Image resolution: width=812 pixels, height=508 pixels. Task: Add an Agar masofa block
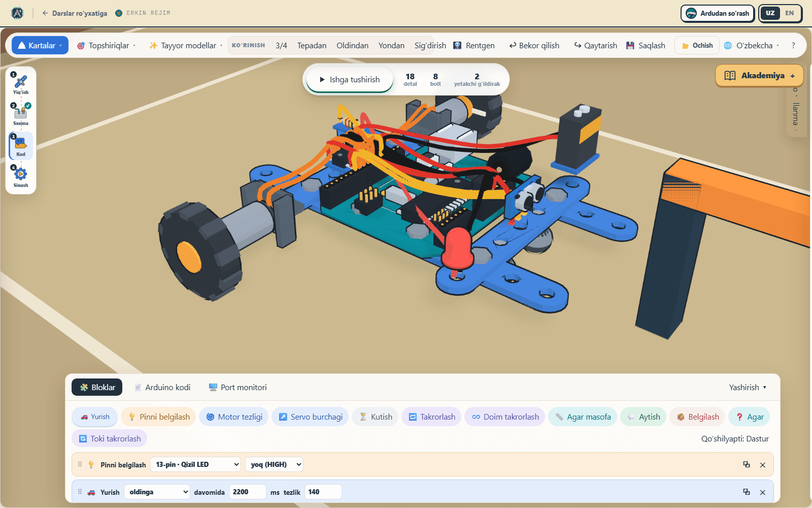tap(583, 417)
